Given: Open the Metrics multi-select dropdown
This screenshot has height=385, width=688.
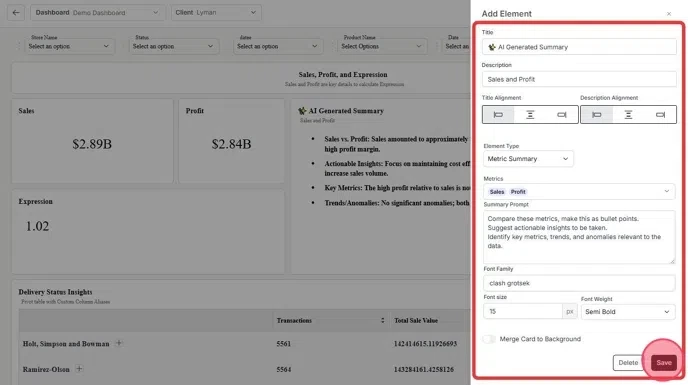Looking at the screenshot, I should 579,191.
